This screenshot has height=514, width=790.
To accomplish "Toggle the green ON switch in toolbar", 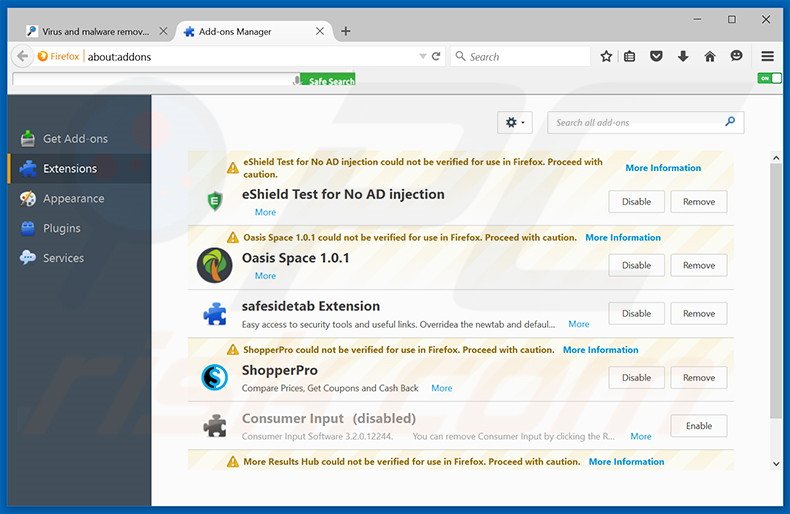I will pyautogui.click(x=769, y=78).
